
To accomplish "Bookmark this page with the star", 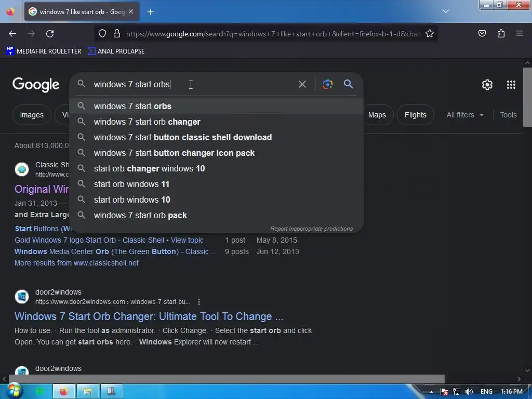I will 430,34.
